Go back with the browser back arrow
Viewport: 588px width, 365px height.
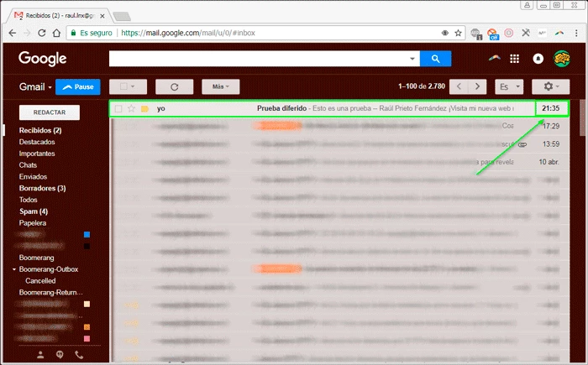point(13,33)
